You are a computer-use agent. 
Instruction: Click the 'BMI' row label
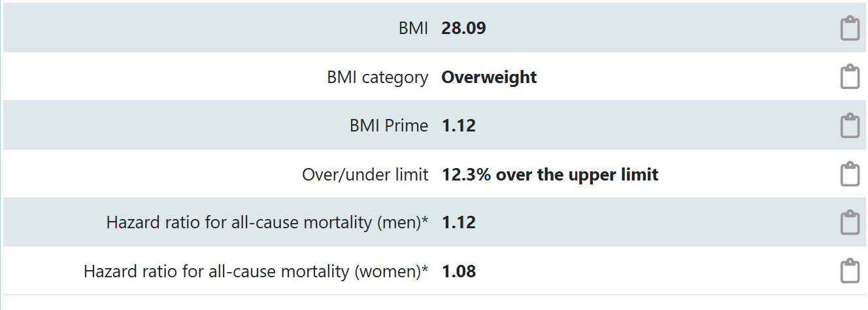click(413, 29)
